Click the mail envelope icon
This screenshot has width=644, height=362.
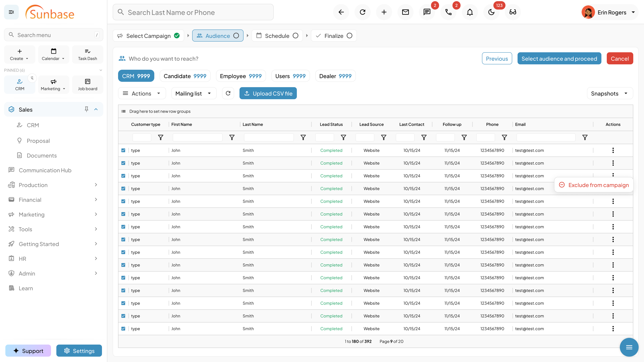tap(405, 12)
